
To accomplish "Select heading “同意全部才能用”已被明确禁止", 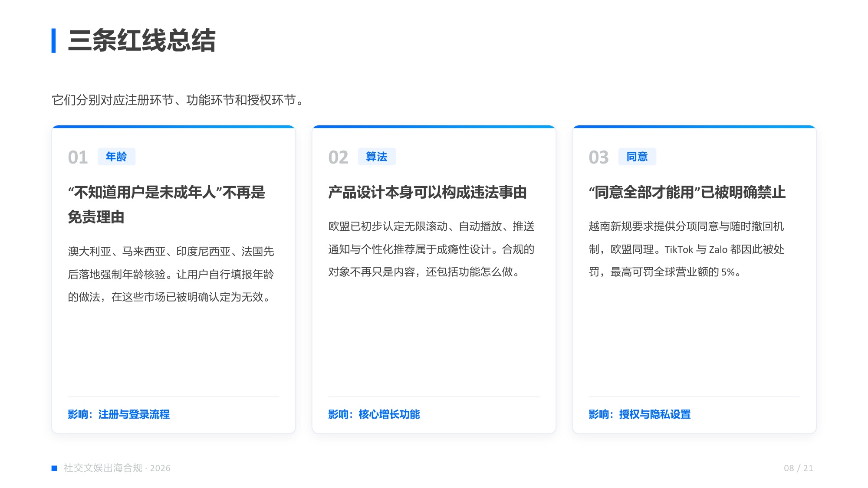I will [x=687, y=192].
